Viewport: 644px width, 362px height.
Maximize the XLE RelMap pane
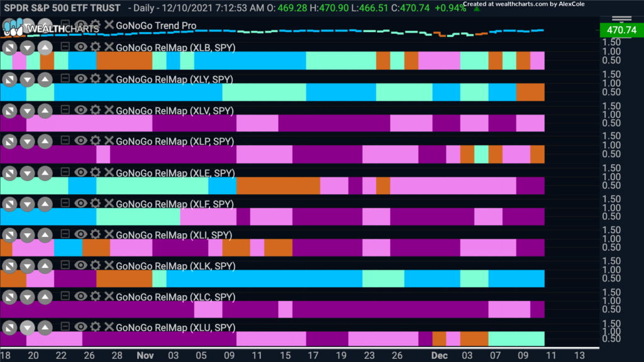(x=9, y=173)
